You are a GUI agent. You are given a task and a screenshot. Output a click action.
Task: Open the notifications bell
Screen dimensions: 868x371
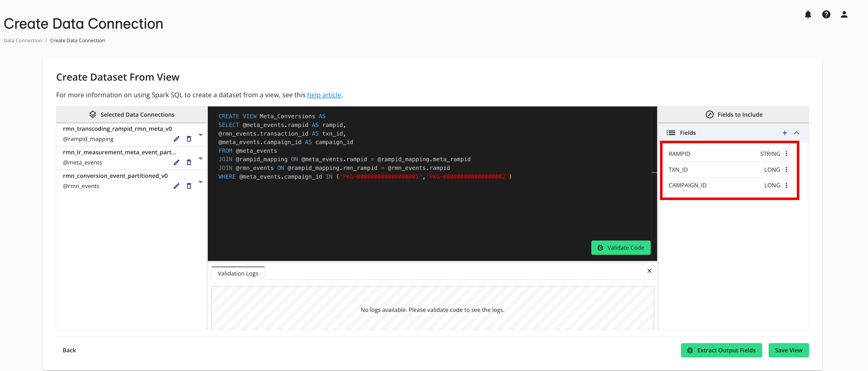coord(808,14)
